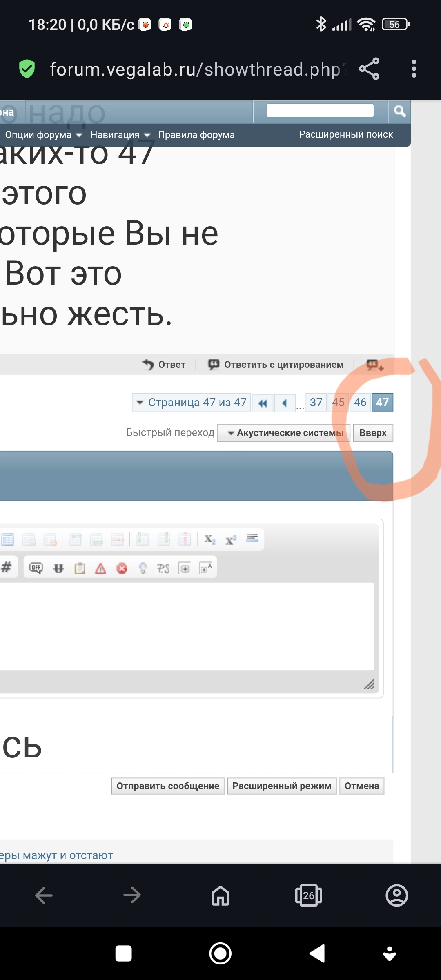Tap the Android back triangle button
Screen dimensions: 441x980
click(317, 953)
